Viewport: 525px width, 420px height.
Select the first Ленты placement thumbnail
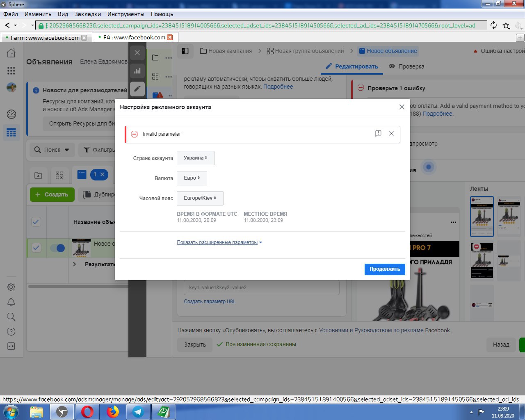[x=482, y=217]
